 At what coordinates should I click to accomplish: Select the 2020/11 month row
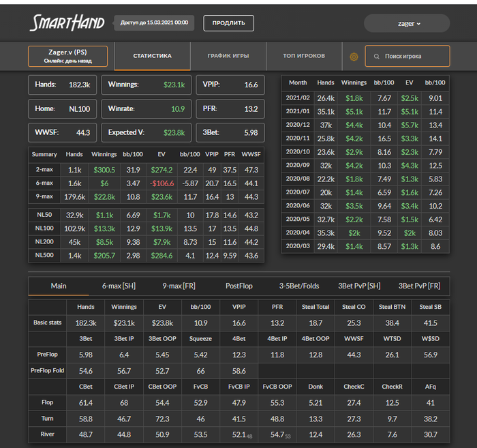pyautogui.click(x=365, y=138)
